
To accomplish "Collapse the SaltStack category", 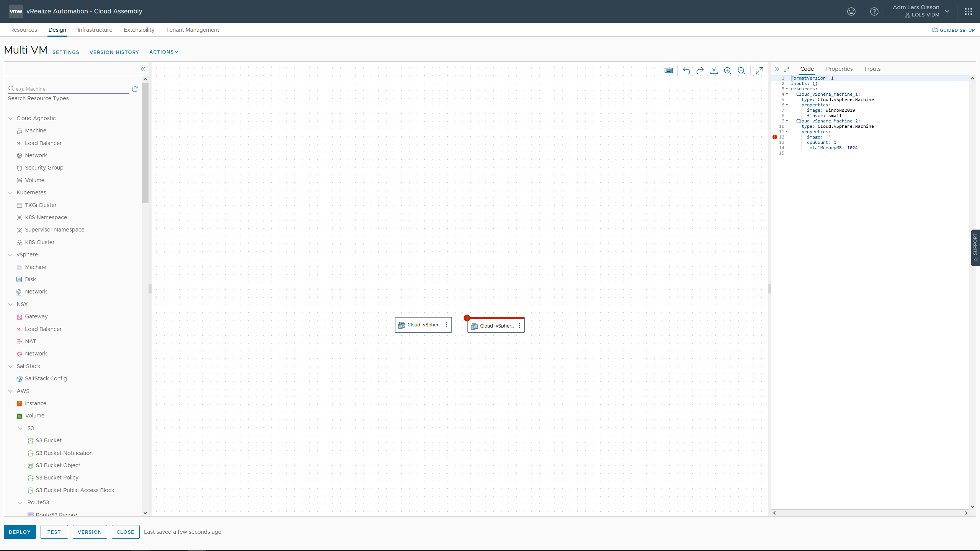I will coord(10,366).
